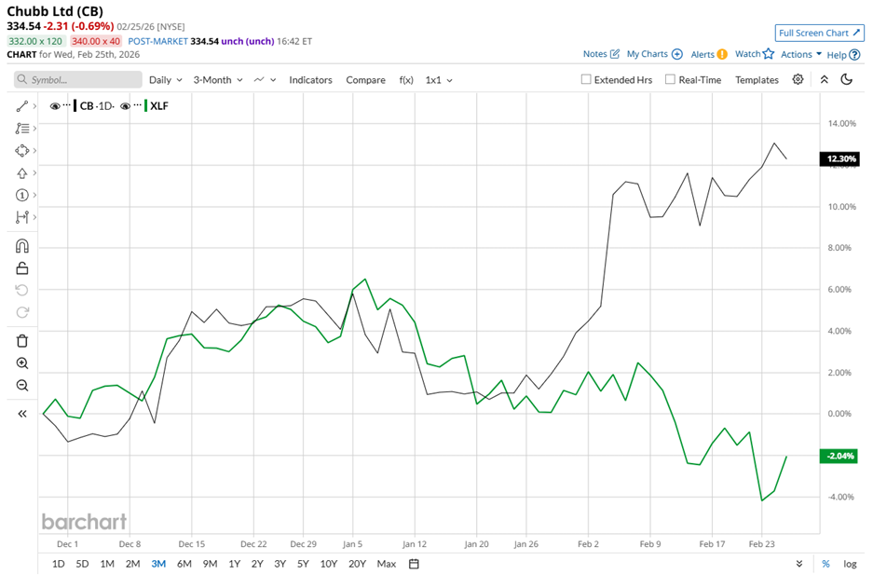
Task: Expand the trend line tool flyout arrow
Action: [x=34, y=106]
